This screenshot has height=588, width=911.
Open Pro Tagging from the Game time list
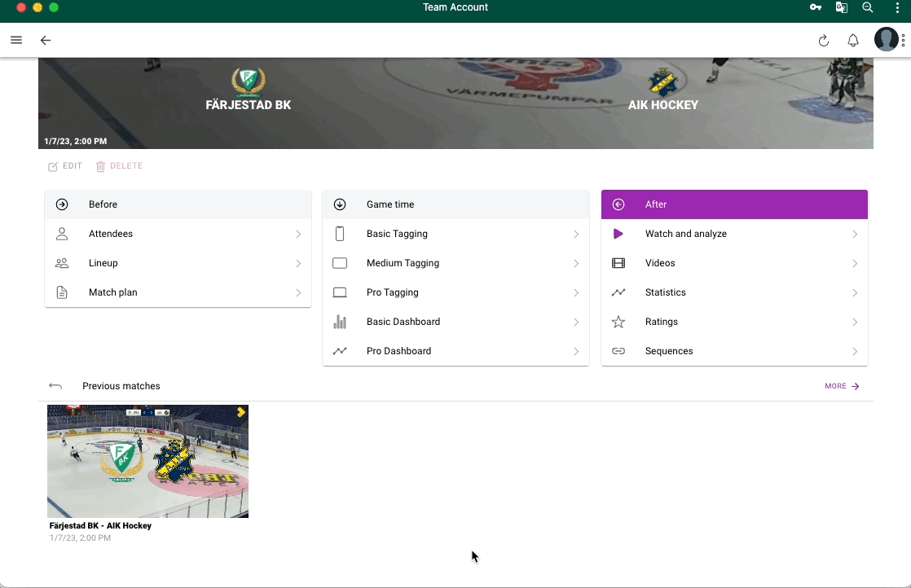tap(455, 292)
